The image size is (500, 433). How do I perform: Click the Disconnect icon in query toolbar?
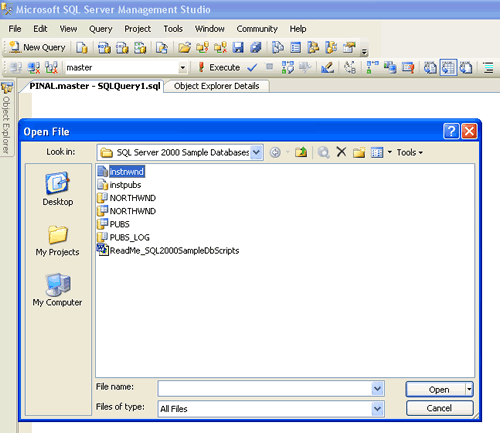(x=34, y=68)
